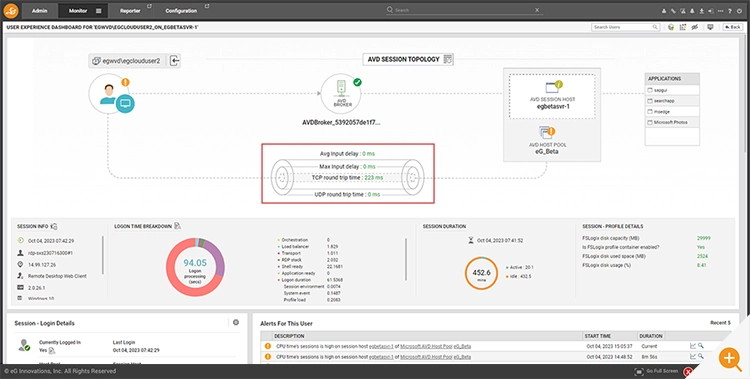This screenshot has height=379, width=750.
Task: Click the colored grid dashboard icon
Action: 683,27
